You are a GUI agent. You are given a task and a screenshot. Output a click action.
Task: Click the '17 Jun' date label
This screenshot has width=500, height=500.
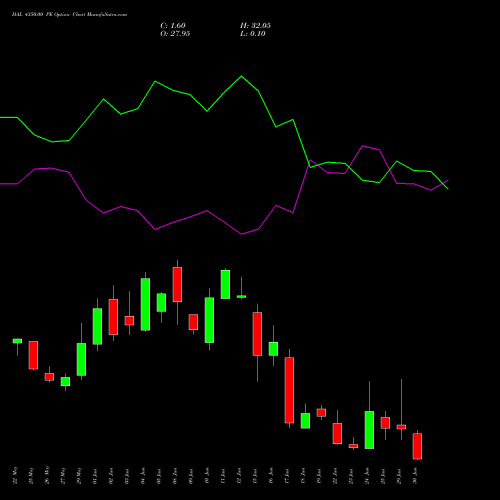point(287,476)
